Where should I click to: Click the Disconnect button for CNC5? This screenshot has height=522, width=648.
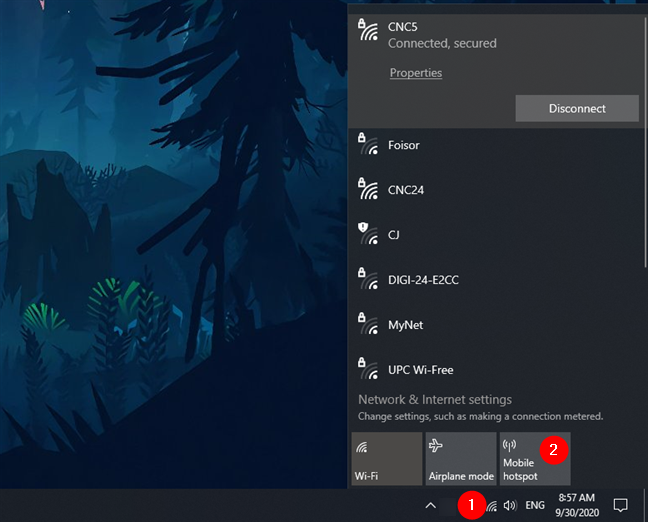[577, 108]
